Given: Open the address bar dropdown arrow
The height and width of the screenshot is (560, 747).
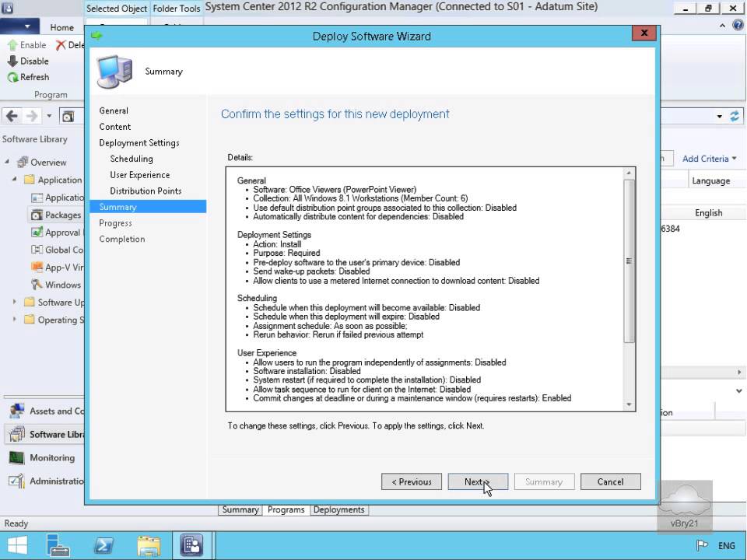Looking at the screenshot, I should point(719,117).
